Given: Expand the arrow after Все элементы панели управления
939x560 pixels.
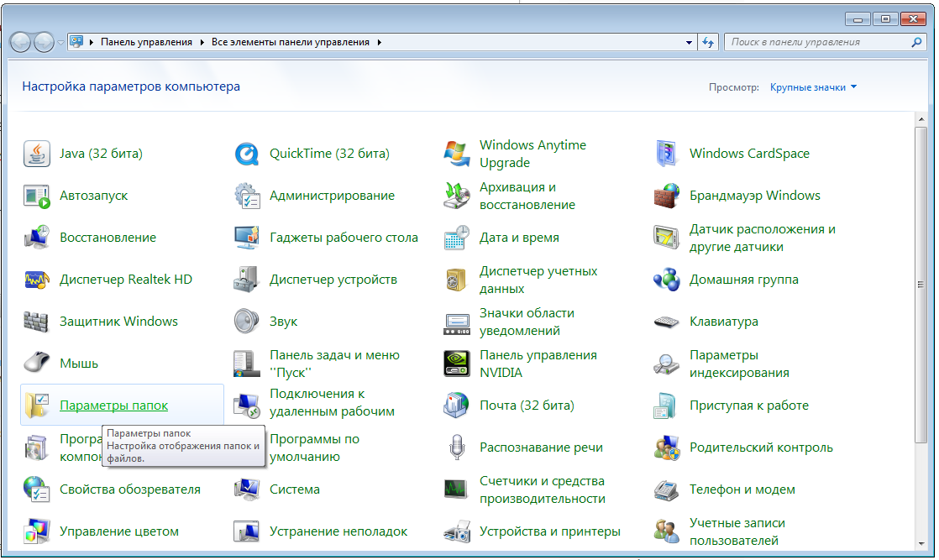Looking at the screenshot, I should tap(379, 43).
